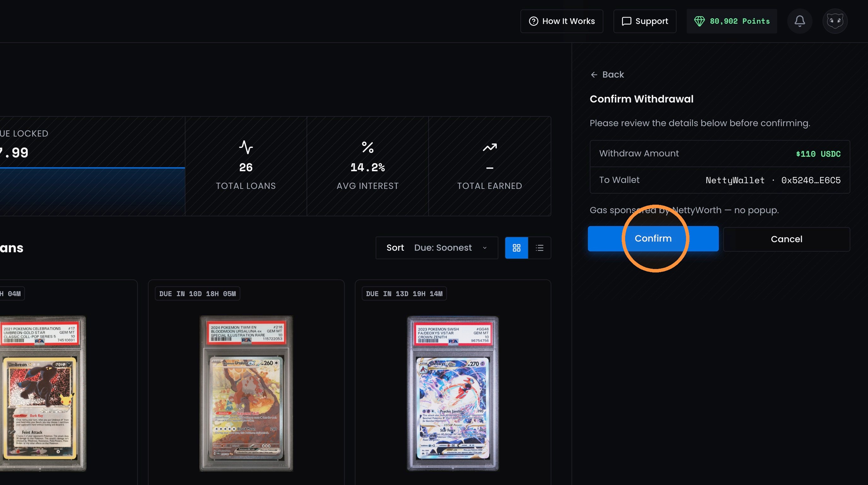Open the How It Works help page
The image size is (868, 485).
point(562,21)
